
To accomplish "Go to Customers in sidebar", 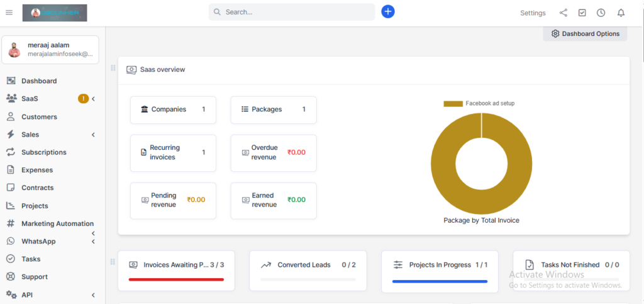I will (39, 117).
